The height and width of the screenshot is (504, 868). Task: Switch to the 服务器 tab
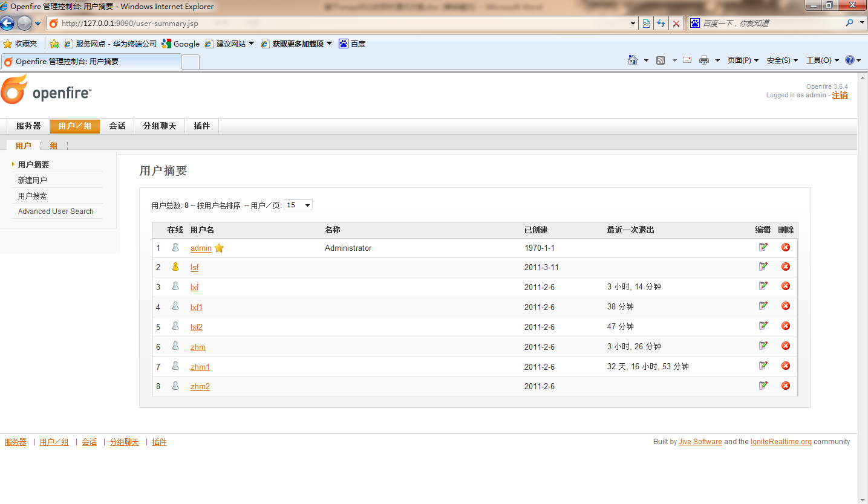tap(28, 126)
